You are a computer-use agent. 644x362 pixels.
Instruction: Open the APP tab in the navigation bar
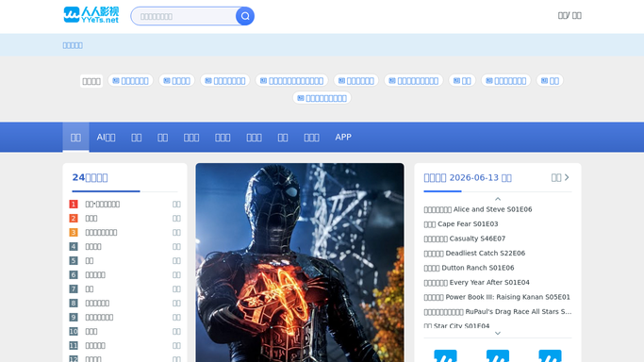(343, 137)
